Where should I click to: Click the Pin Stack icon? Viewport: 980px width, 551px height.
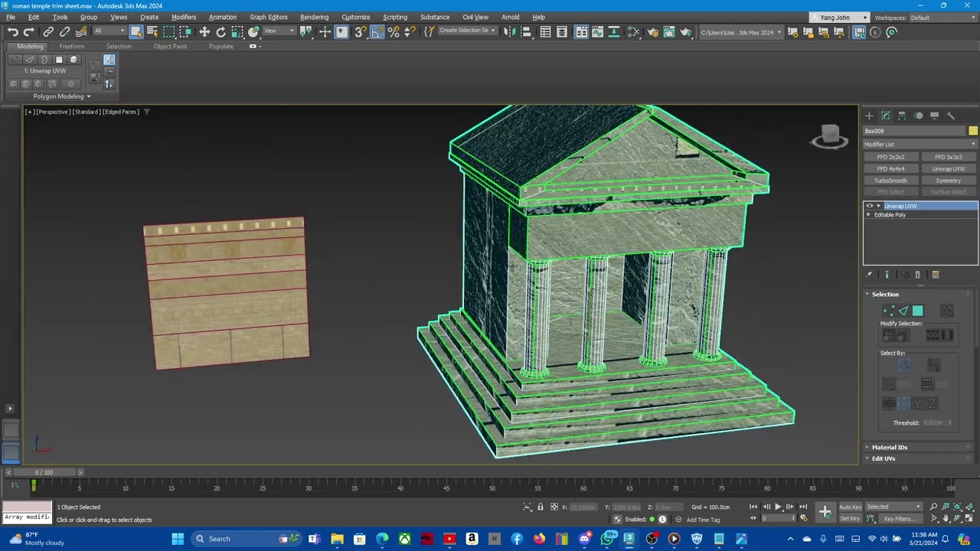pyautogui.click(x=869, y=275)
